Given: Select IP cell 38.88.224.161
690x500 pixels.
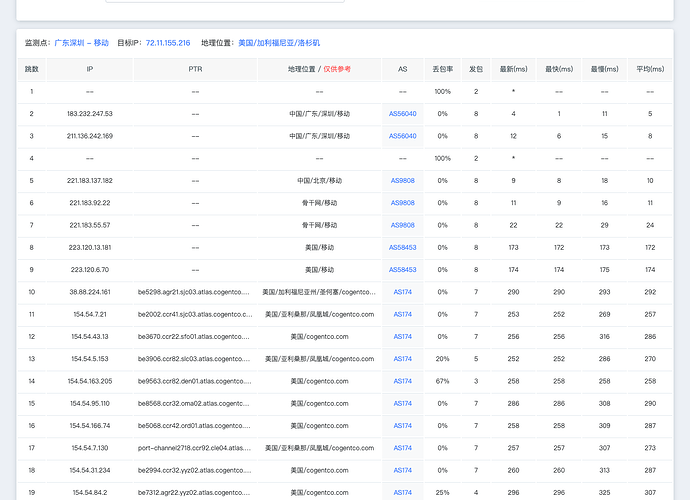Looking at the screenshot, I should click(90, 292).
